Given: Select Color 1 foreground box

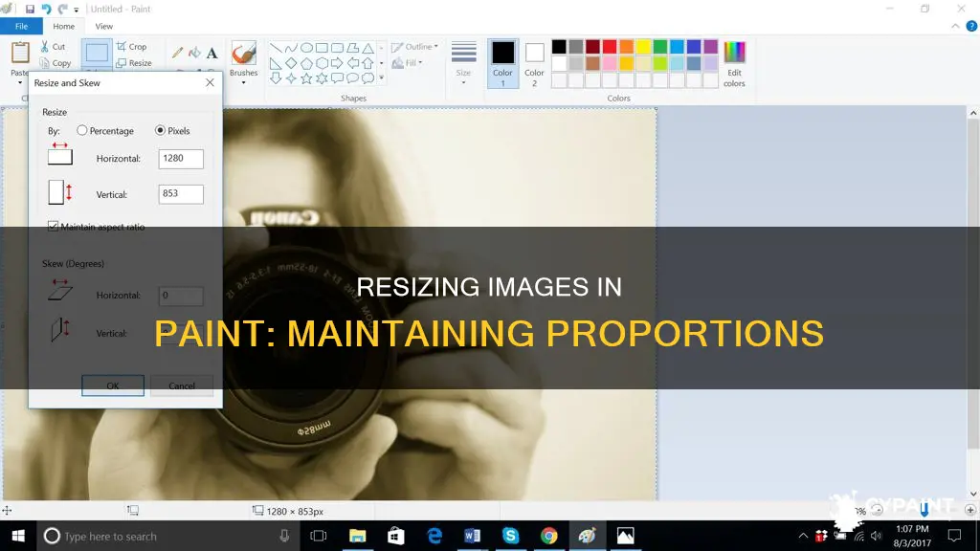Looking at the screenshot, I should click(502, 63).
